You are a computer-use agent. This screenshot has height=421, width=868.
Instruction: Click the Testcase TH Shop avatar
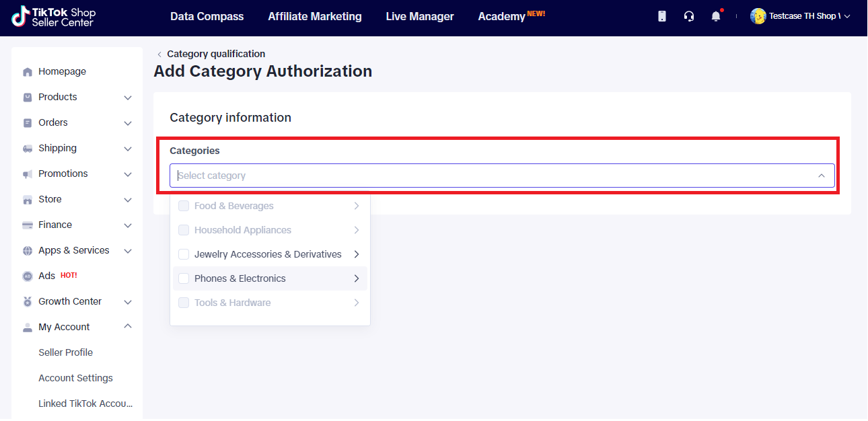click(758, 16)
